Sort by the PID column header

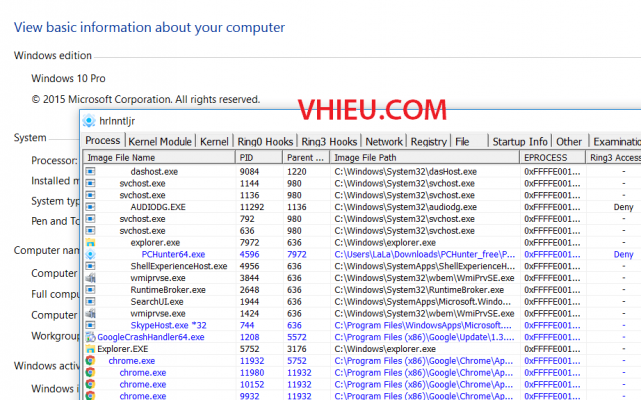click(260, 157)
